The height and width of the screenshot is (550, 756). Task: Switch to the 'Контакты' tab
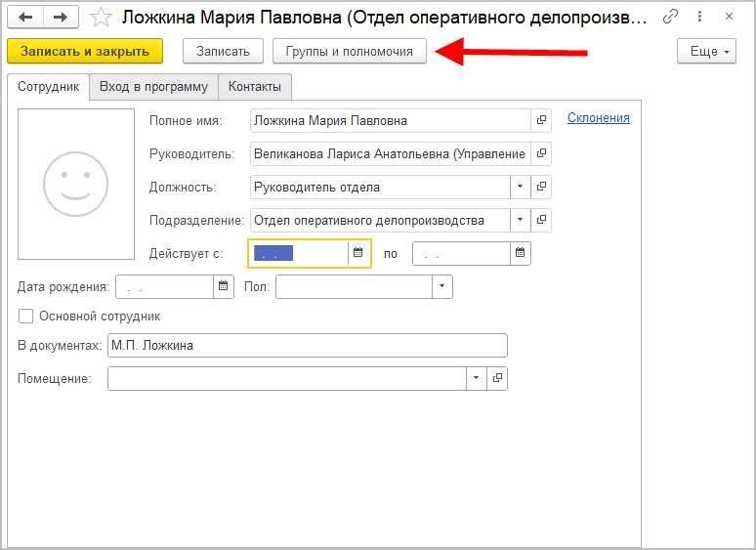coord(255,87)
